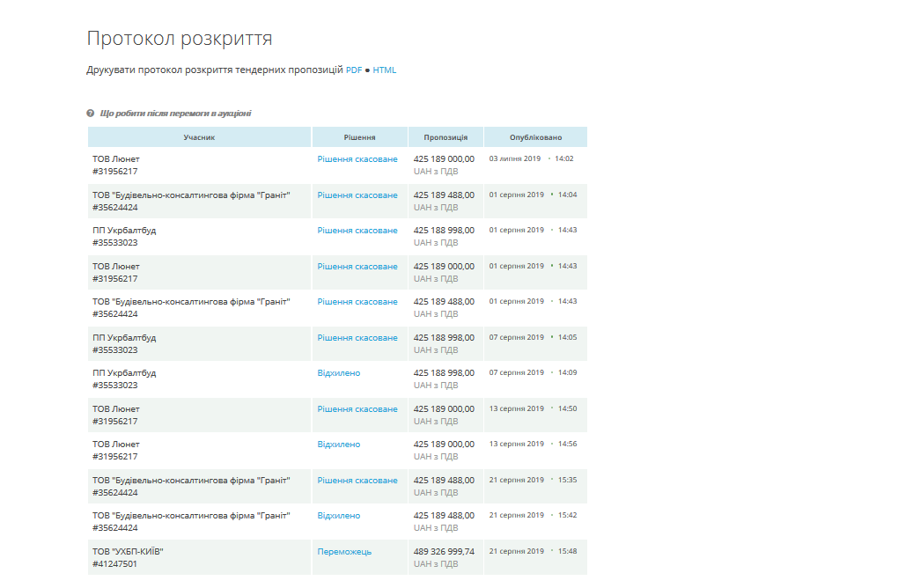Open the Відхилено decision dated 07 серпня 14:09
Image resolution: width=913 pixels, height=588 pixels.
click(x=339, y=372)
